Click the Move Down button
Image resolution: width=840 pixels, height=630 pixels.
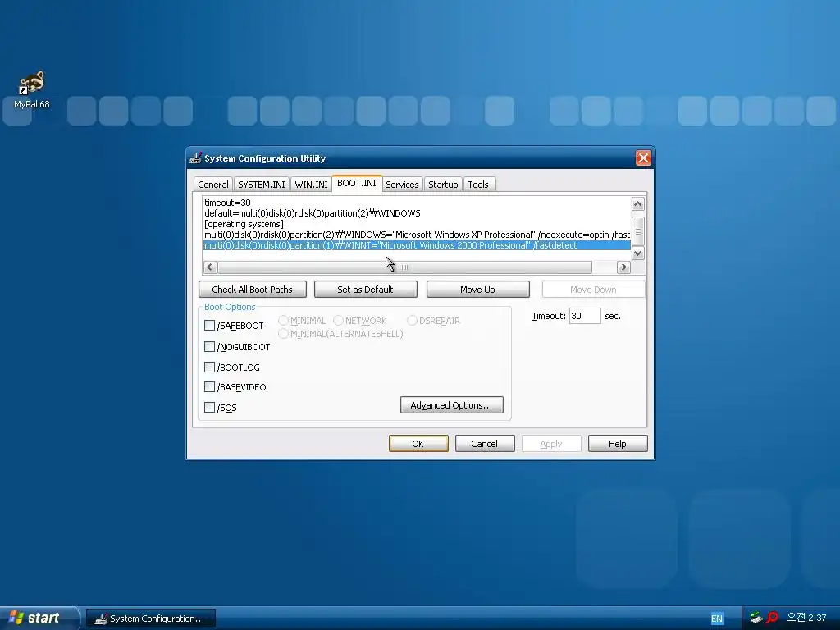point(593,290)
